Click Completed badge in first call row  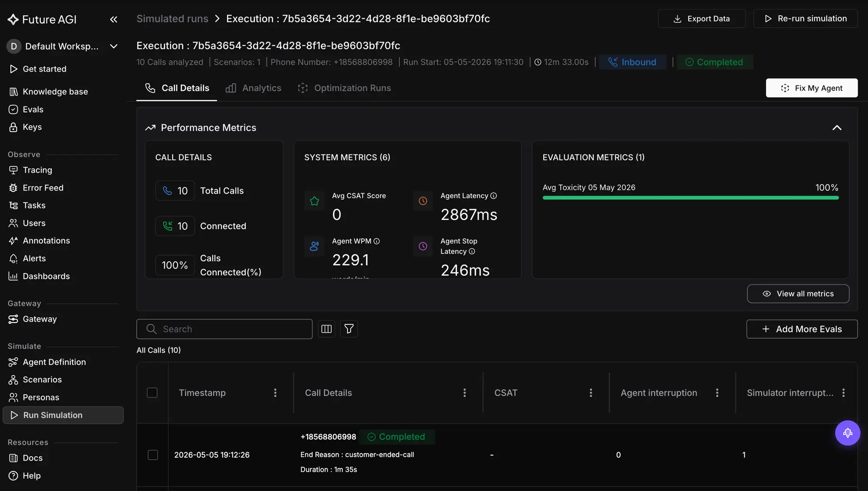(396, 437)
